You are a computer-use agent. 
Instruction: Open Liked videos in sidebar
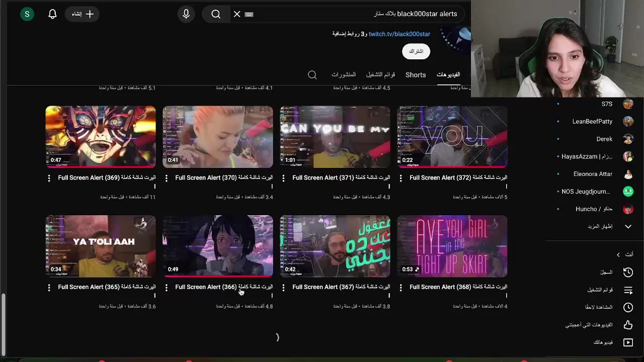coord(594,325)
